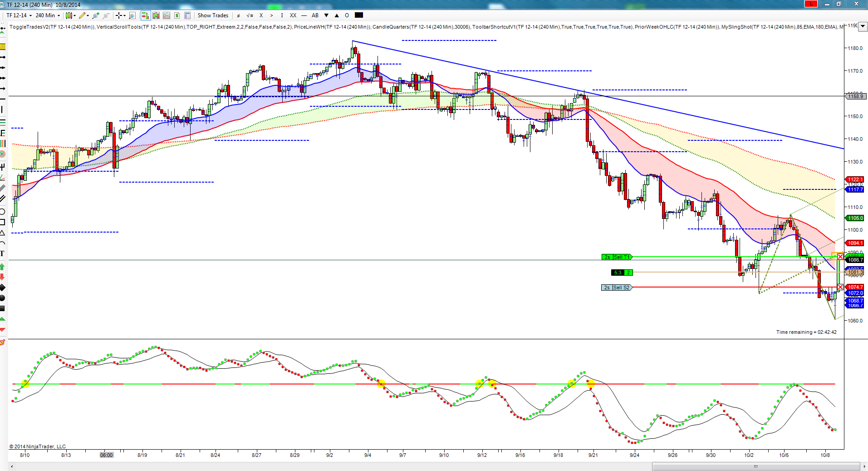Screen dimensions: 868x471
Task: Open the 240 Min interval dropdown
Action: click(x=48, y=15)
